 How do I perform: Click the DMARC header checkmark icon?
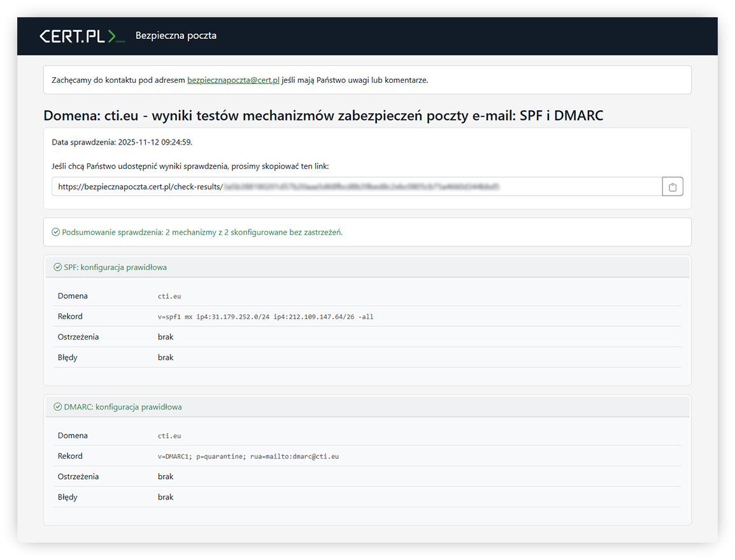58,407
